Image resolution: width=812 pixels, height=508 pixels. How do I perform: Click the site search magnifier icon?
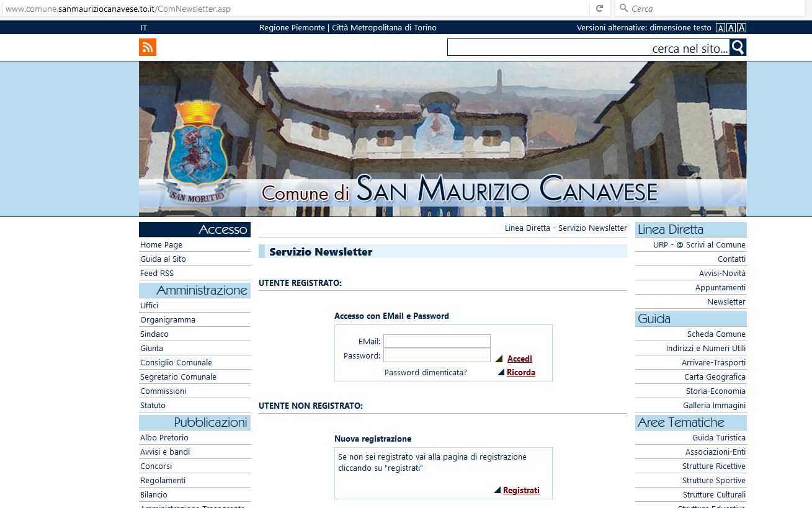point(738,47)
